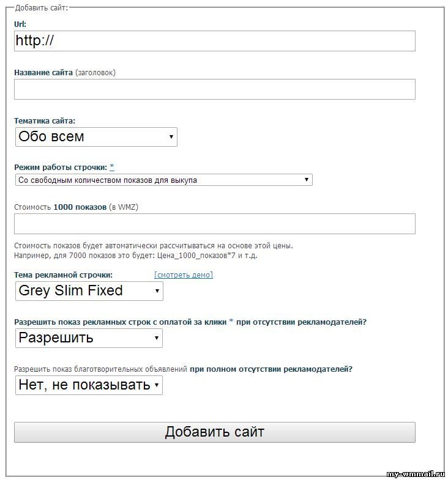Focus the site name (Название сайта) field

point(214,89)
